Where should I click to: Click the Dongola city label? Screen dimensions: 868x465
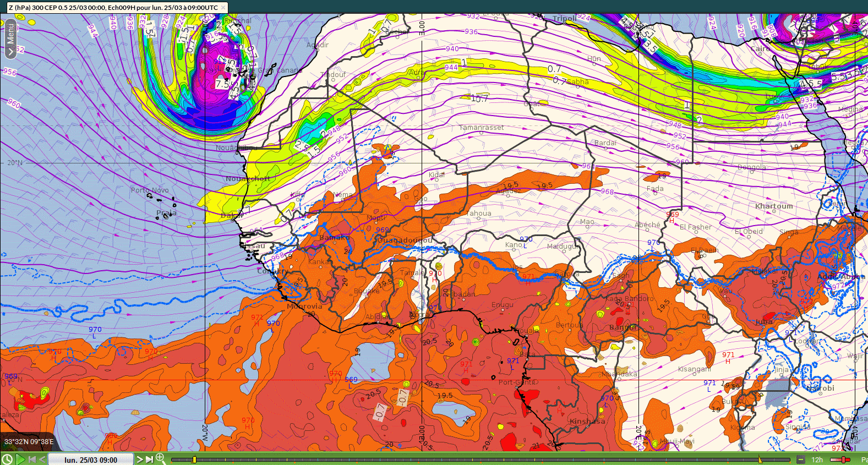(751, 167)
